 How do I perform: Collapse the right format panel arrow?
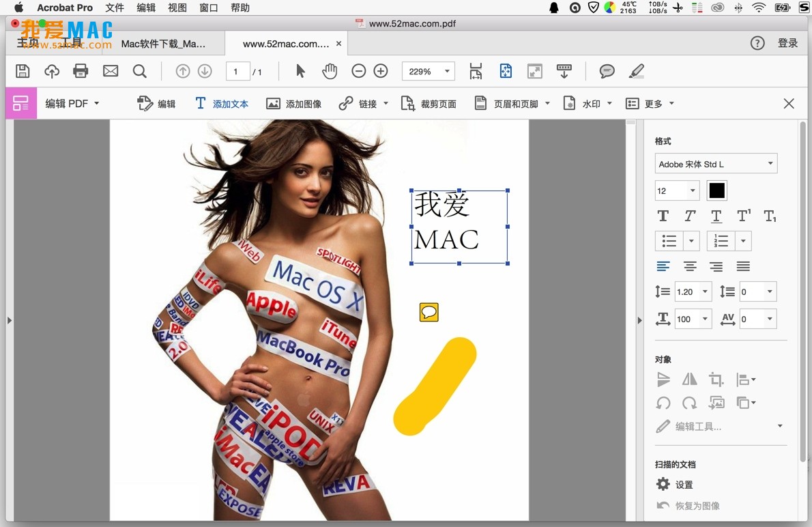[x=639, y=321]
